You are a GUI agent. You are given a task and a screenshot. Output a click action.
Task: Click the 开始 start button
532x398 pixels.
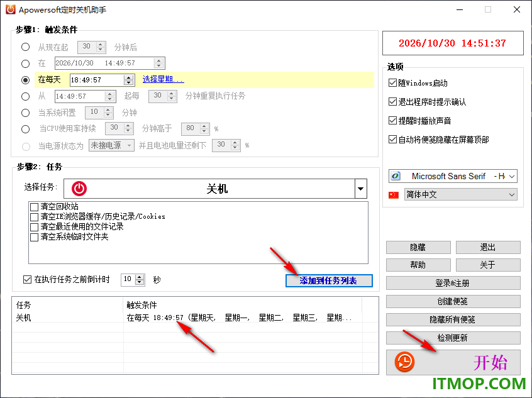[x=453, y=362]
